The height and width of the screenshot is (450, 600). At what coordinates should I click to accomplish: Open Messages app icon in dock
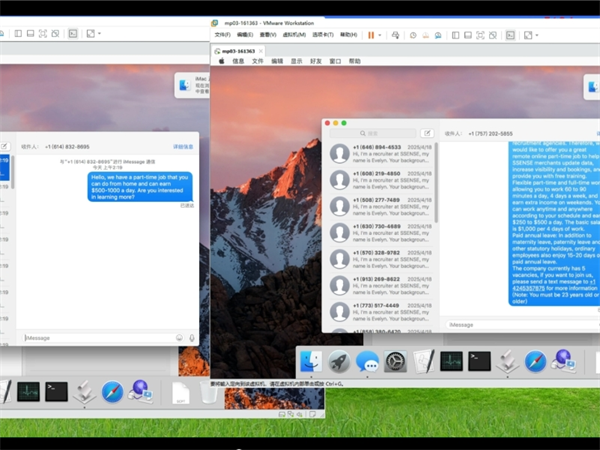[x=367, y=362]
